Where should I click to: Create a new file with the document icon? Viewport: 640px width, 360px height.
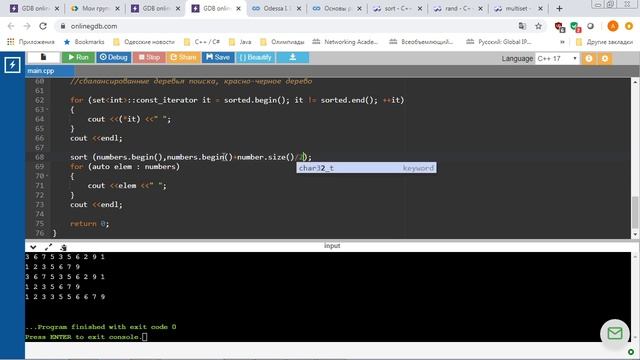click(43, 57)
